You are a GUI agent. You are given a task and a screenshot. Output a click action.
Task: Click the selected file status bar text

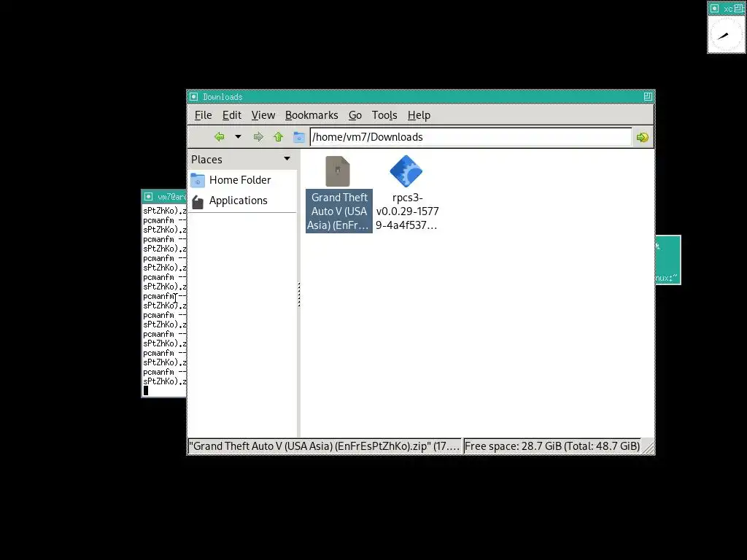[x=325, y=446]
